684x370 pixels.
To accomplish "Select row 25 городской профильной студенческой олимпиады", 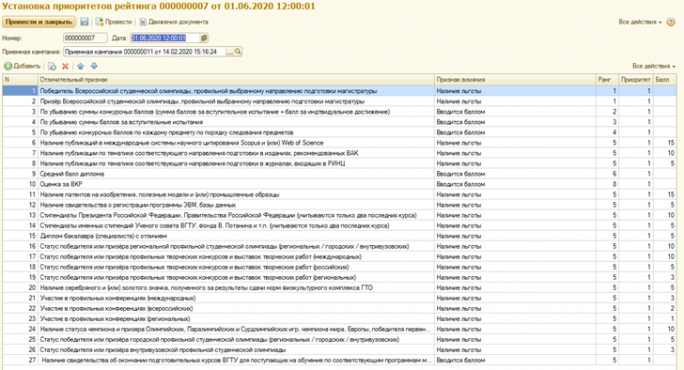I will [339, 339].
